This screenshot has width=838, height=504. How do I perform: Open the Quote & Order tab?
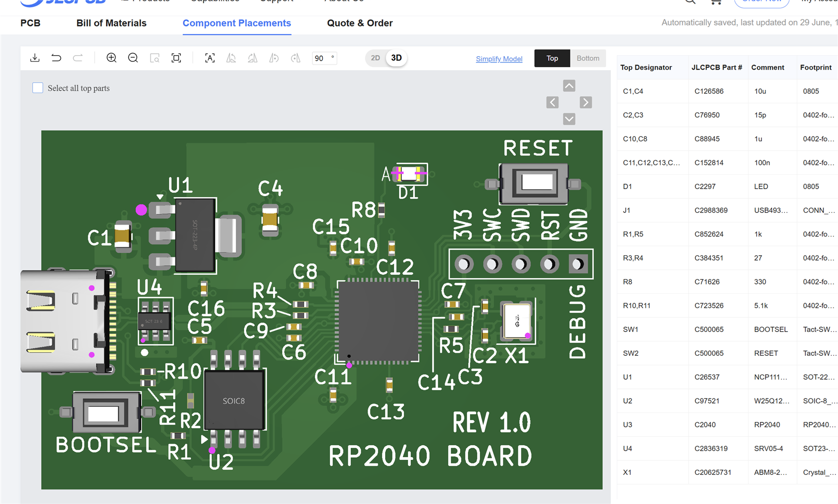[360, 23]
